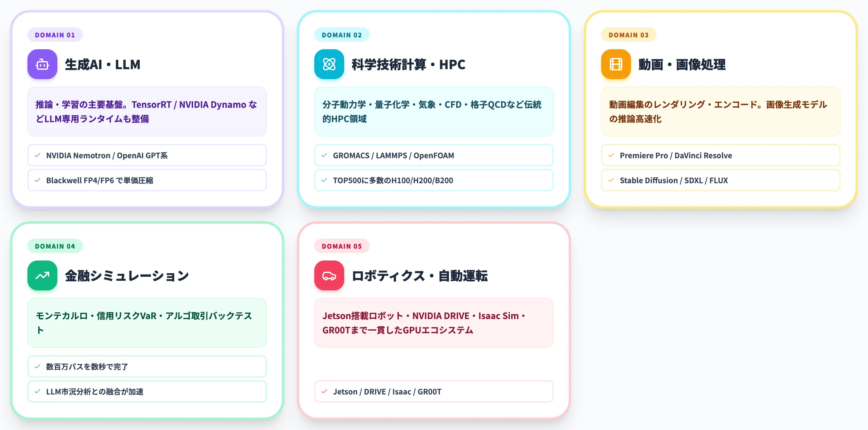Click the 金融シミュレーション heading
Viewport: 868px width, 430px height.
point(127,276)
